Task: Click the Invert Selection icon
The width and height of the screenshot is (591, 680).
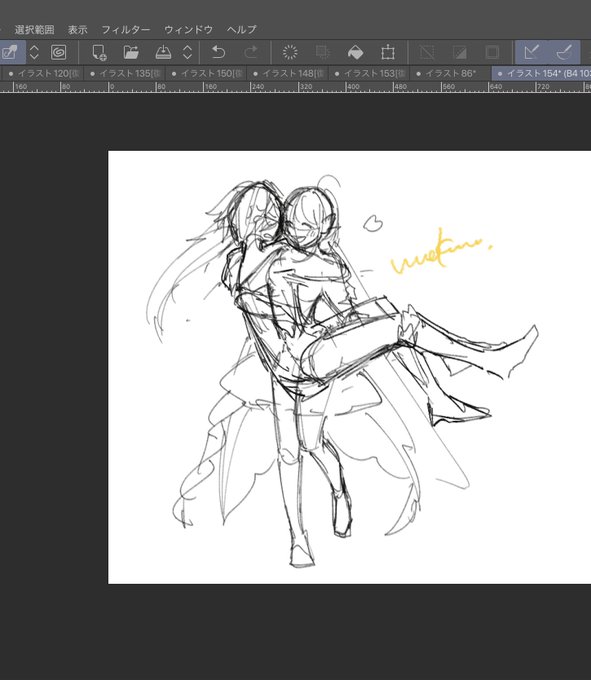Action: 460,52
